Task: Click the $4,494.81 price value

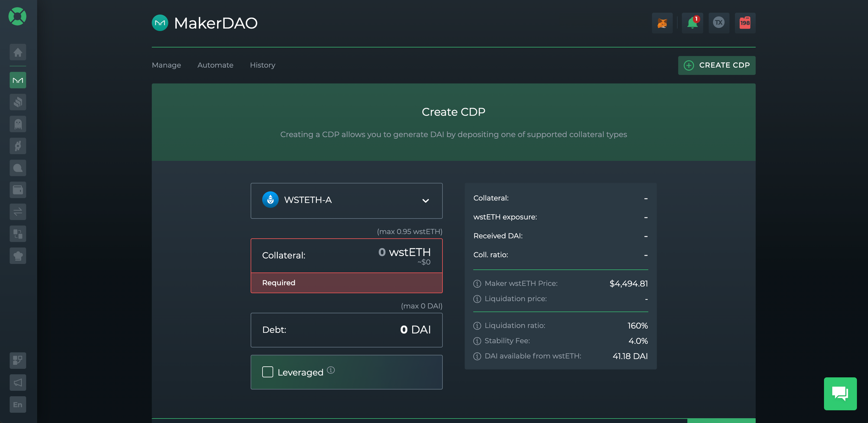Action: 628,284
